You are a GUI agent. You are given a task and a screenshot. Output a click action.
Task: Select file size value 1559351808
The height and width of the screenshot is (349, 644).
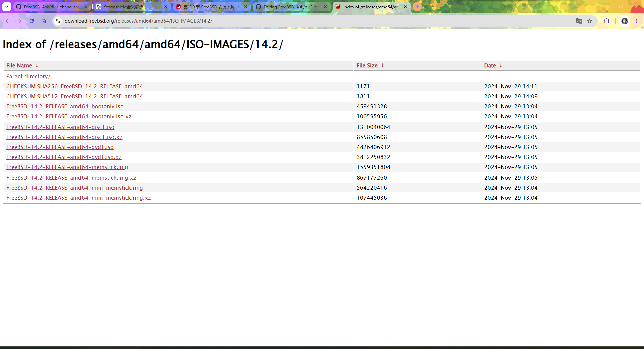pyautogui.click(x=373, y=167)
